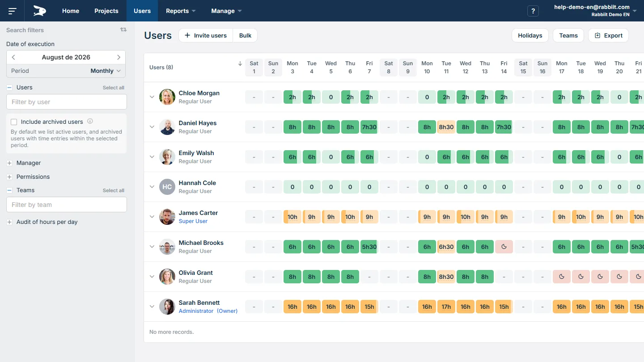This screenshot has height=362, width=644.
Task: Click Olivia Grant's avatar
Action: pos(167,277)
